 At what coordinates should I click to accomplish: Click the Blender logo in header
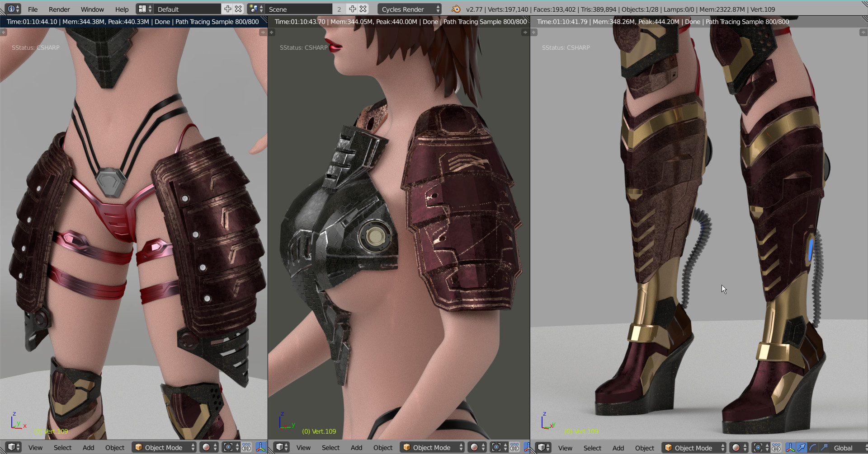point(456,9)
